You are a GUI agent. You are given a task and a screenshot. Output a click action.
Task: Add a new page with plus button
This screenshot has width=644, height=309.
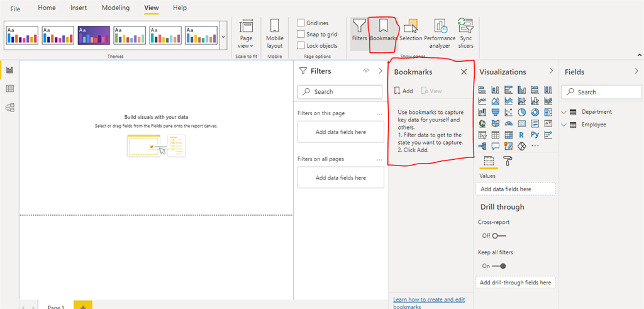83,305
